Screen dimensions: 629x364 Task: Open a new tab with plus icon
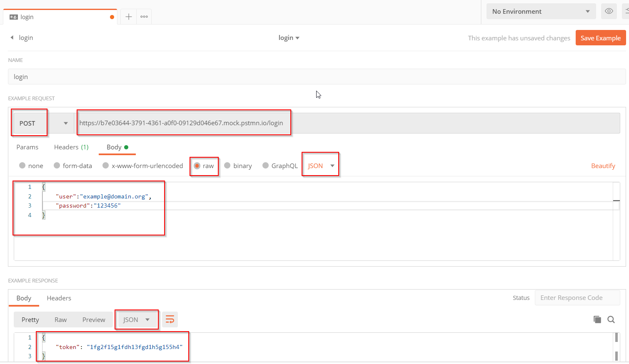[x=129, y=17]
